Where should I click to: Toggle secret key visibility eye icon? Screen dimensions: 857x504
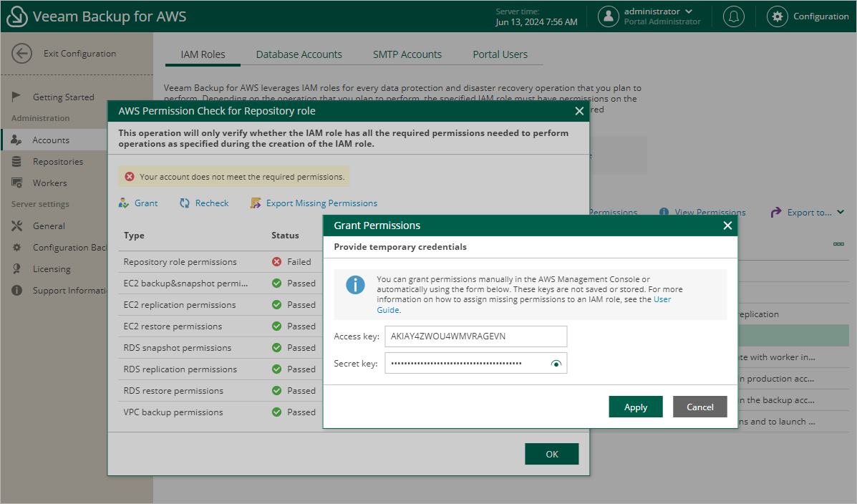tap(556, 364)
